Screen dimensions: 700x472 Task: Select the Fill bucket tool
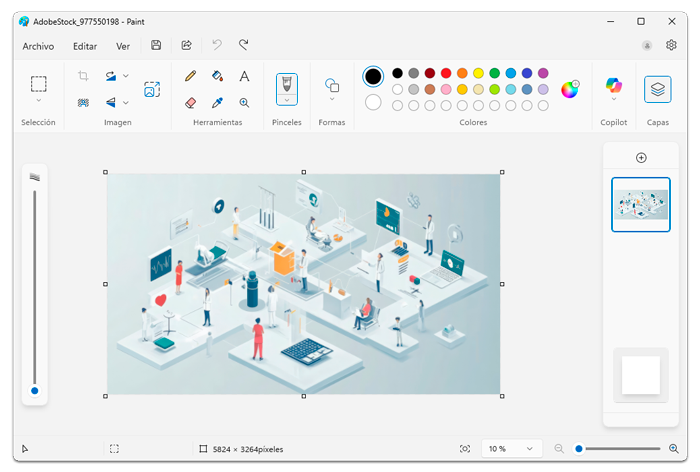point(217,76)
